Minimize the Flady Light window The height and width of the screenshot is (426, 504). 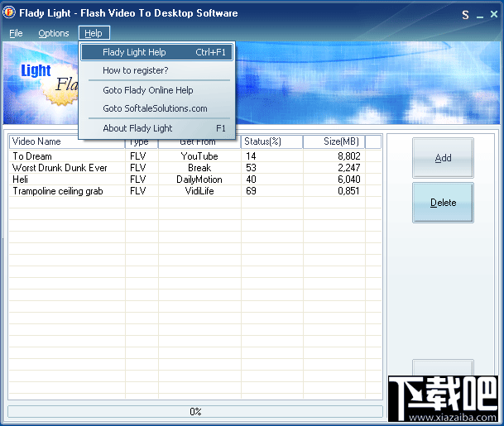tap(480, 16)
